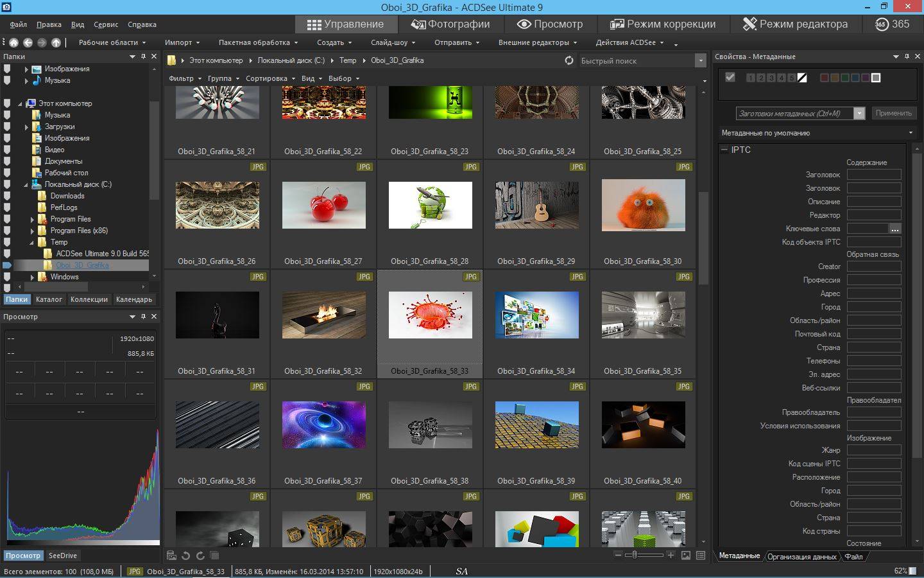Select the blue color label swatch

855,78
